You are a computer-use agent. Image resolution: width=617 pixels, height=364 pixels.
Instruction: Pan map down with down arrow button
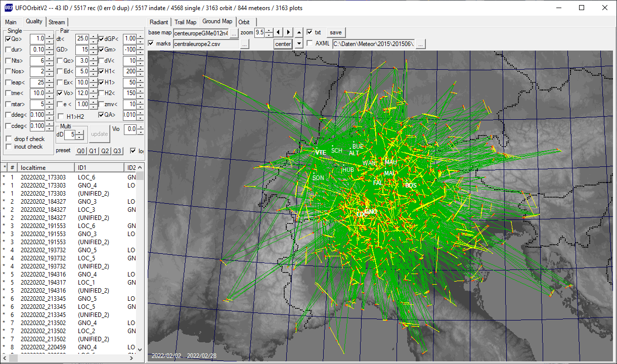point(299,44)
